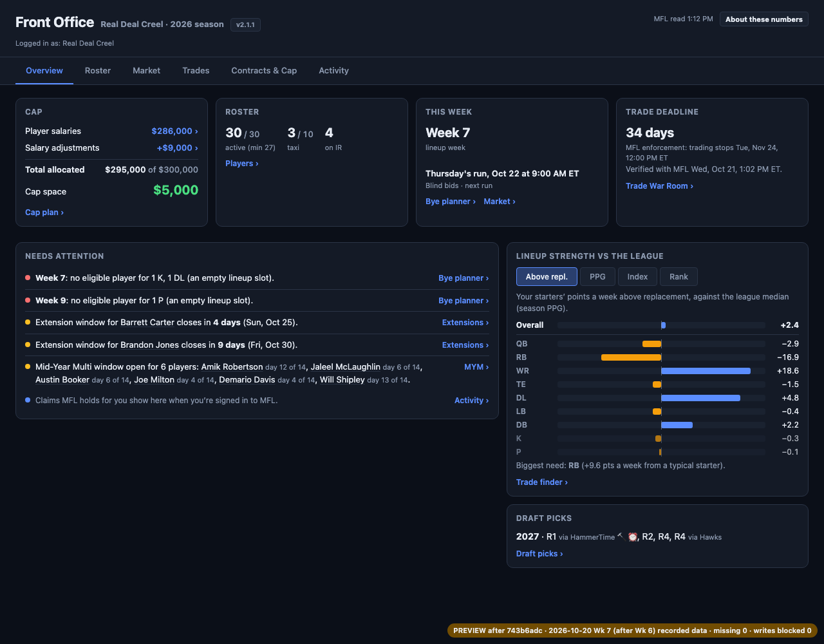Open Activity link in Needs Attention
The width and height of the screenshot is (824, 644).
point(471,401)
